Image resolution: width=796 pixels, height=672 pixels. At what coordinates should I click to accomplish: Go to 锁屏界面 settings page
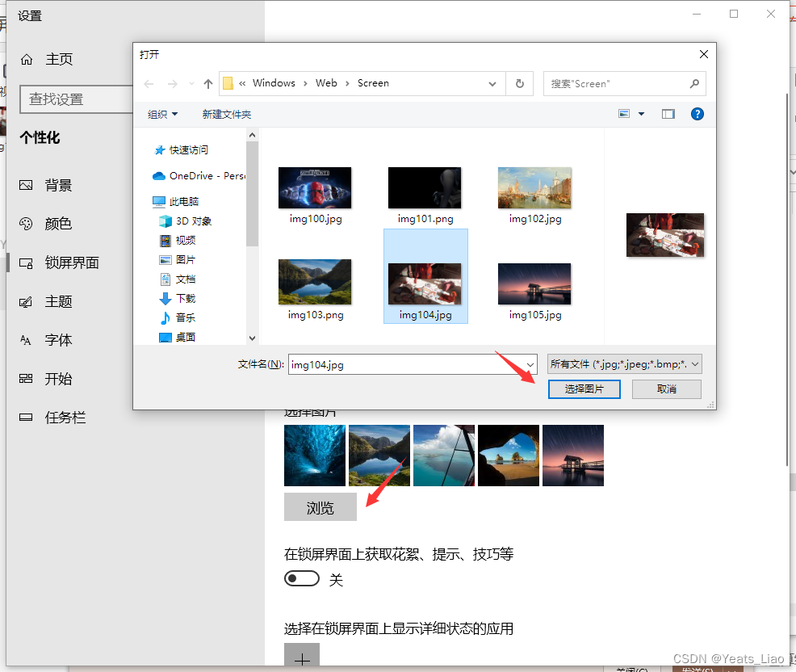[x=71, y=262]
